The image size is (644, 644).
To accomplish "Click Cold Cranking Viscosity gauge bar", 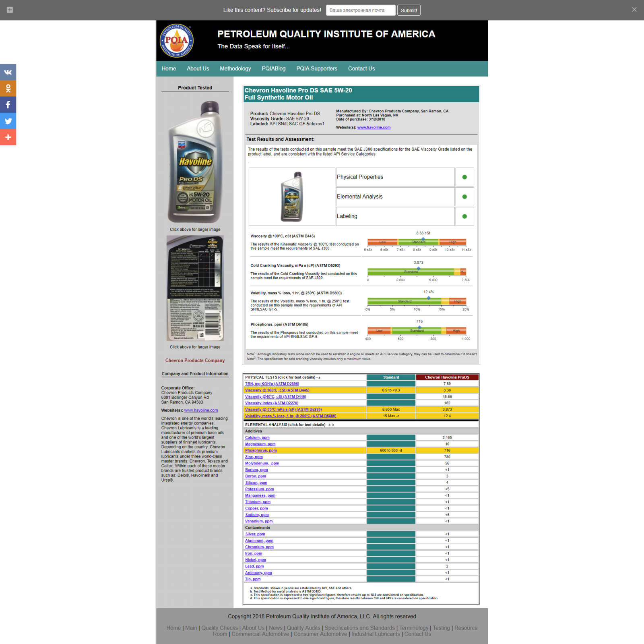I will coord(417,272).
